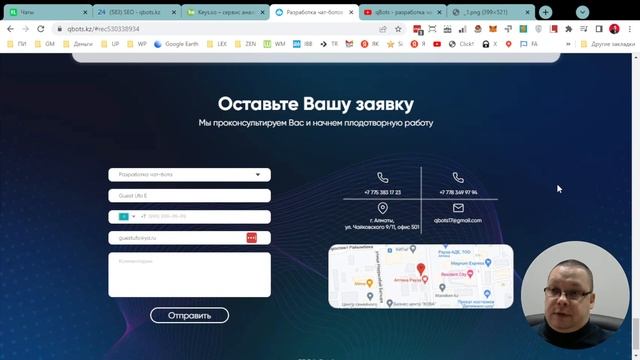Open the ПИ bookmarks folder
640x360 pixels.
pyautogui.click(x=17, y=44)
